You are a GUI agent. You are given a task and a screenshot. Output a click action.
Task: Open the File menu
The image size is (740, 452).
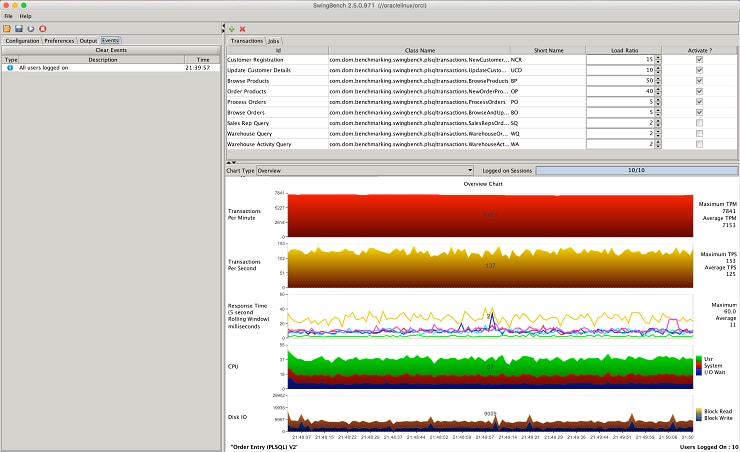click(8, 16)
